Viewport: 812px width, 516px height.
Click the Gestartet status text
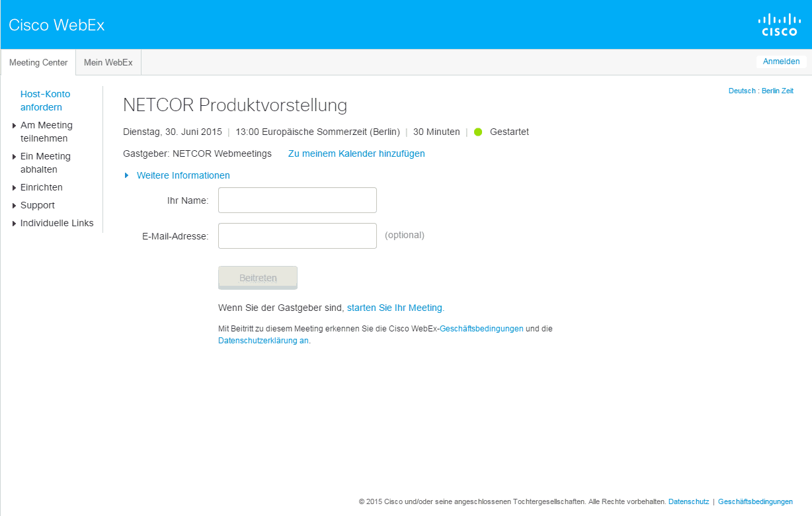(x=509, y=132)
